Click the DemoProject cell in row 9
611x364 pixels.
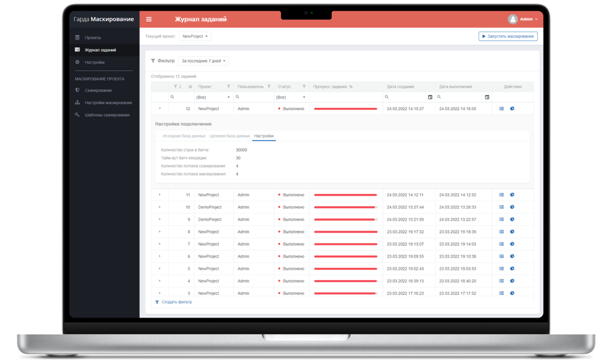point(210,219)
